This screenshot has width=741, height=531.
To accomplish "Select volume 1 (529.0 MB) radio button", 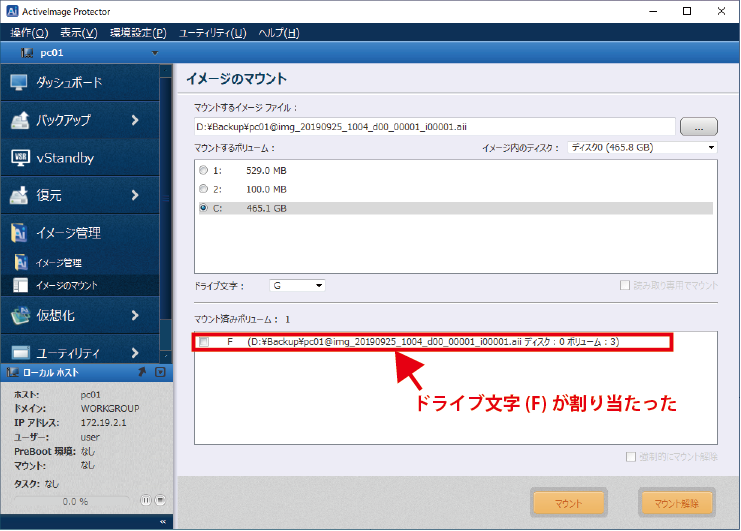I will click(x=204, y=170).
